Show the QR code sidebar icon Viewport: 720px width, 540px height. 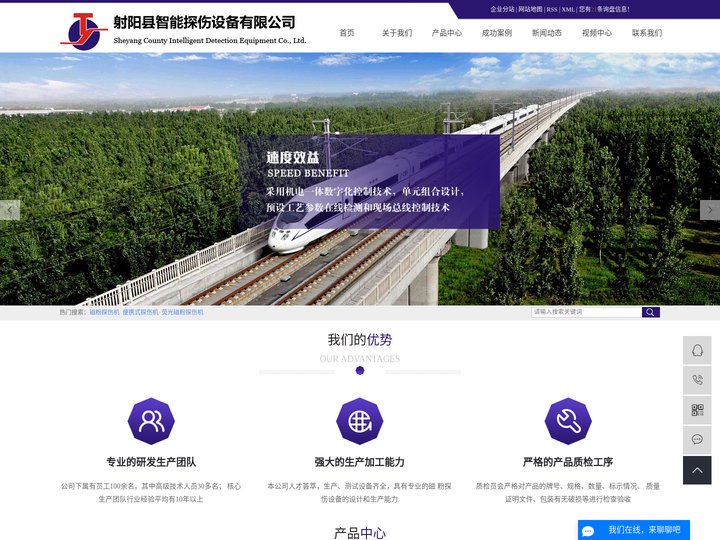click(x=697, y=410)
